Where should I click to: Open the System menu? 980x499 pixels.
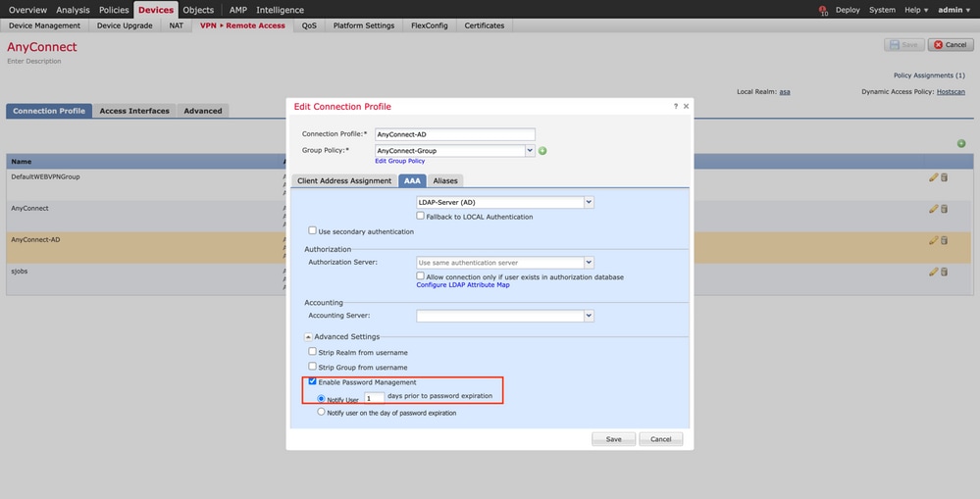[882, 10]
